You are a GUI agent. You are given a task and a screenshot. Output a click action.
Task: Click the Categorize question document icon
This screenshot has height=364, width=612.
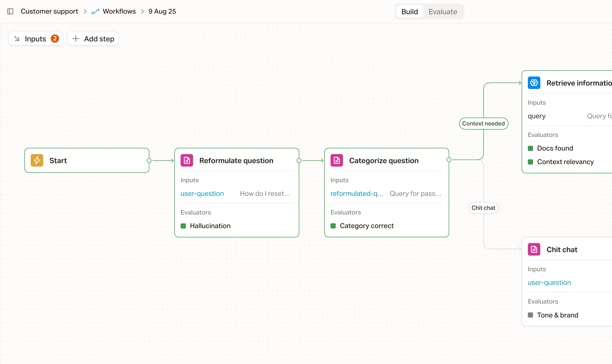click(x=337, y=160)
